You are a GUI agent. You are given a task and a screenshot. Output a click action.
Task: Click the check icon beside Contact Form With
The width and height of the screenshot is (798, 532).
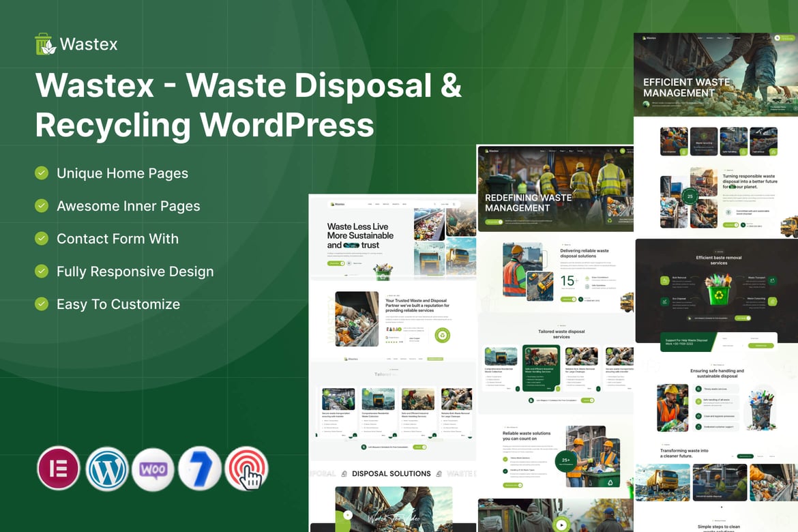(42, 238)
